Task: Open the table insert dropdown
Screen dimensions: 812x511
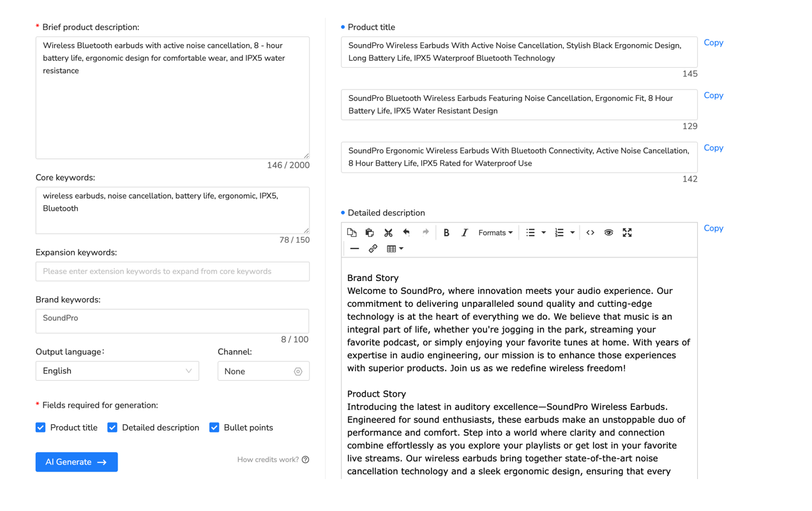Action: click(395, 248)
